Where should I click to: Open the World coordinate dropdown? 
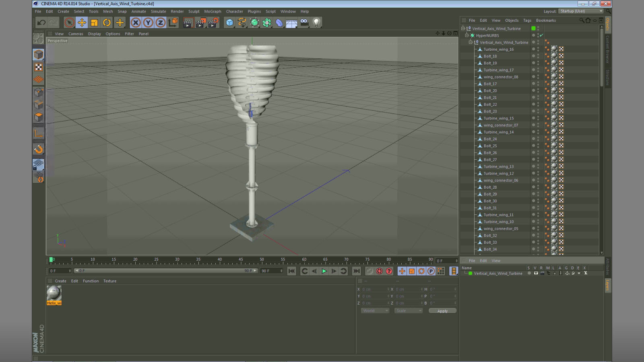click(375, 311)
